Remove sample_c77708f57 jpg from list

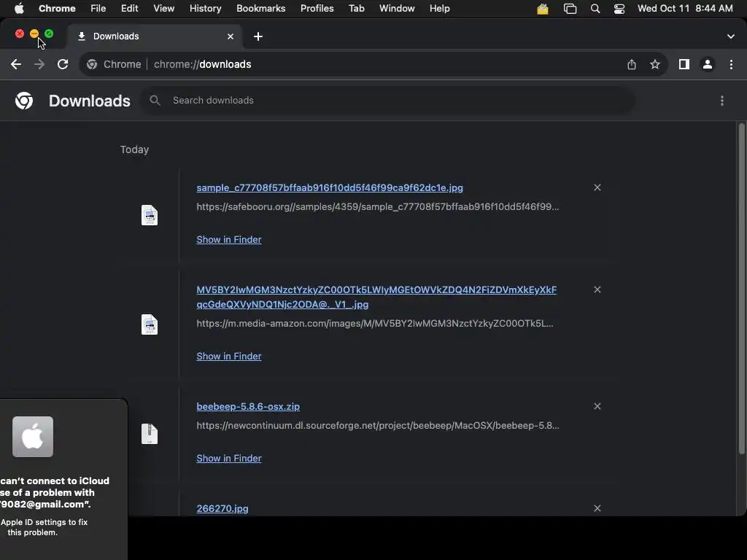(597, 187)
